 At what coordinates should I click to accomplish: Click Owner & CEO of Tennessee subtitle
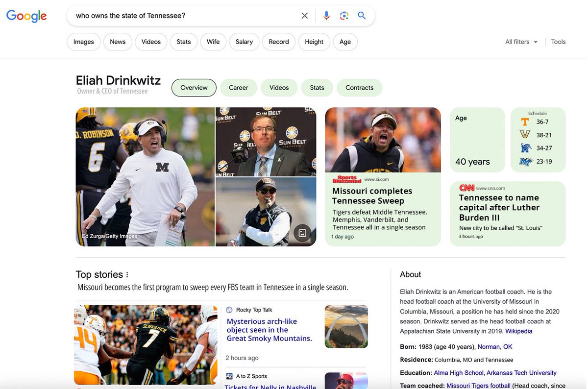tap(112, 91)
